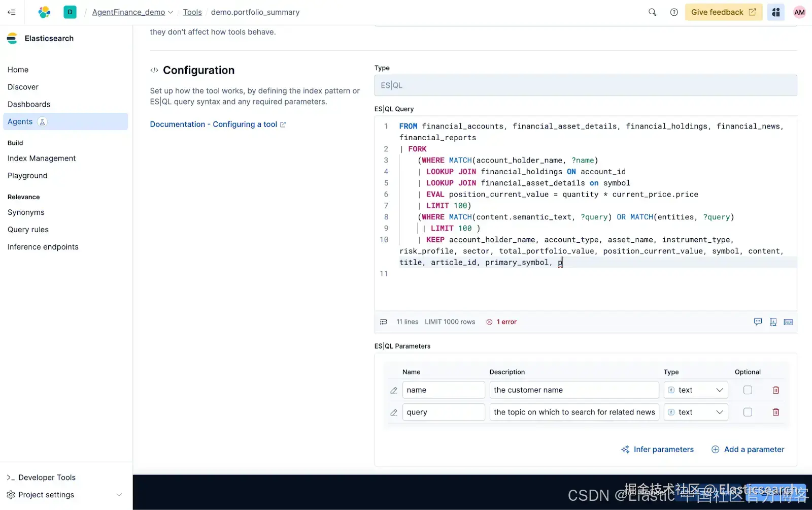Open keyboard shortcuts icon in editor footer

click(x=788, y=322)
